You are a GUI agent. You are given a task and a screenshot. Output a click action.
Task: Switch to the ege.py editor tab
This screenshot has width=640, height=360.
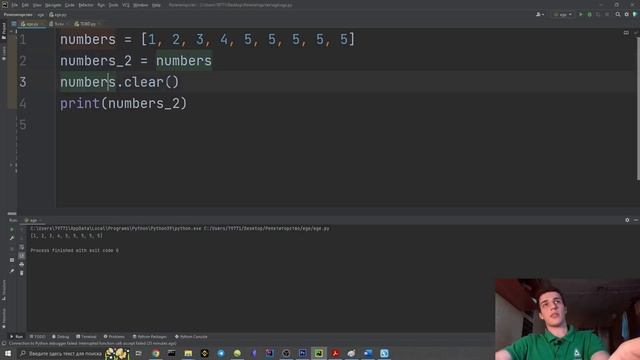(x=32, y=24)
